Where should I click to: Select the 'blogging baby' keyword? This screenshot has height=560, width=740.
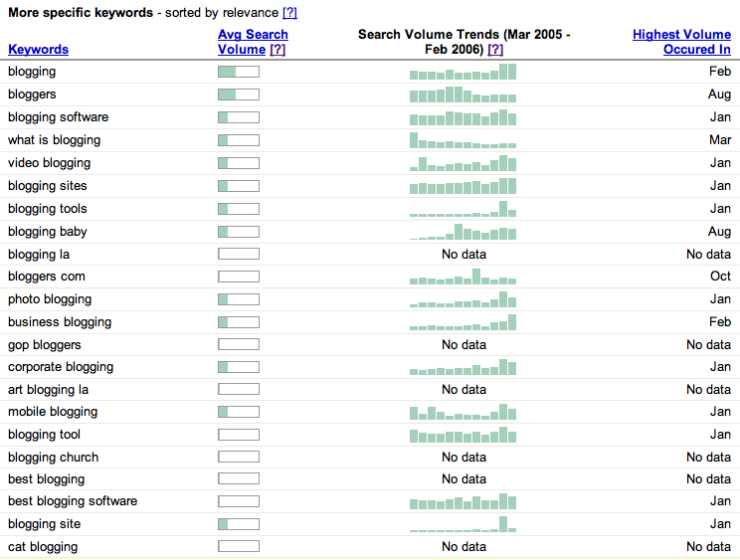click(48, 232)
